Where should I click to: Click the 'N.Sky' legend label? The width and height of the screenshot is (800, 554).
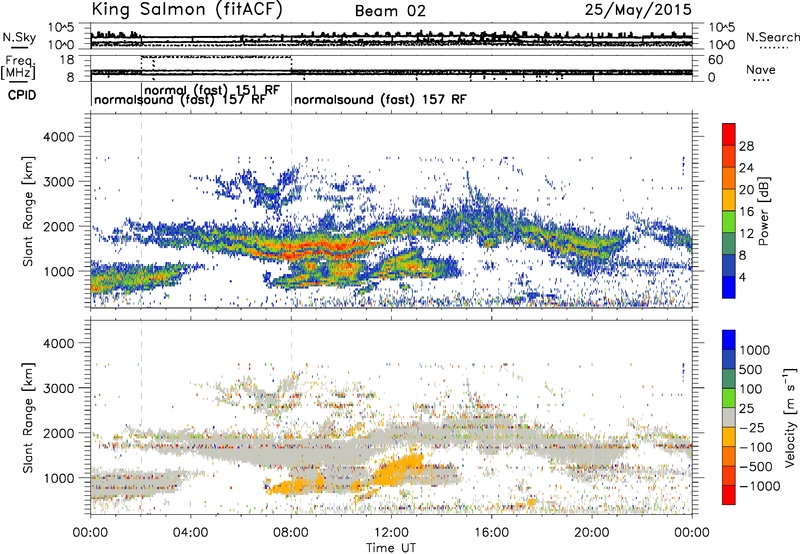coord(19,37)
